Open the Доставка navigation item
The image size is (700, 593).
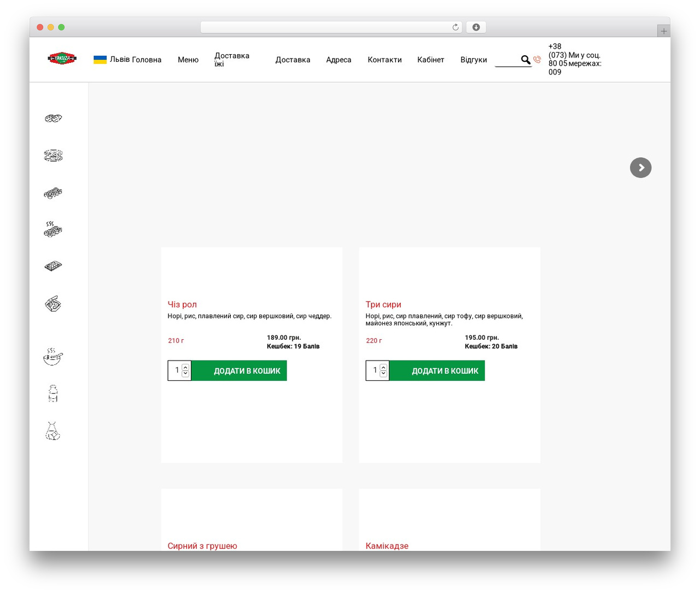pyautogui.click(x=293, y=60)
